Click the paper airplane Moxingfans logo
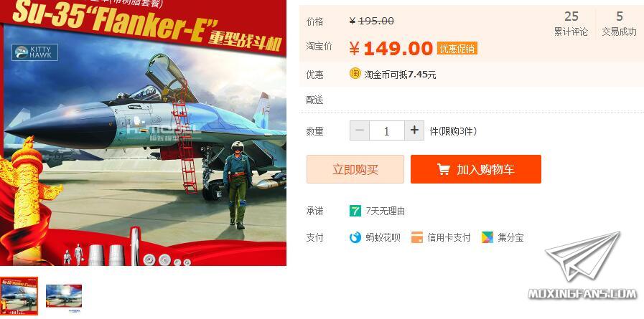Viewport: 644px width, 319px height. tap(583, 256)
